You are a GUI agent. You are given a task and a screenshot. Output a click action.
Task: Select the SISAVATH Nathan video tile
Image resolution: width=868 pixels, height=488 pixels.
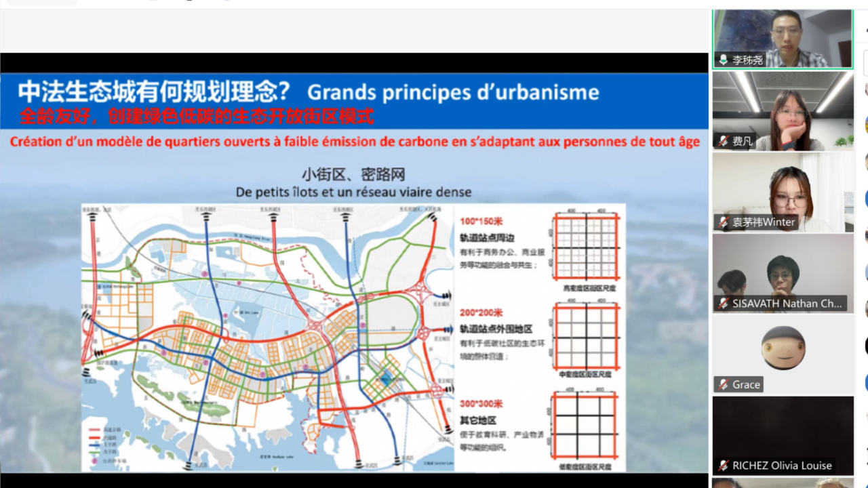pos(783,270)
